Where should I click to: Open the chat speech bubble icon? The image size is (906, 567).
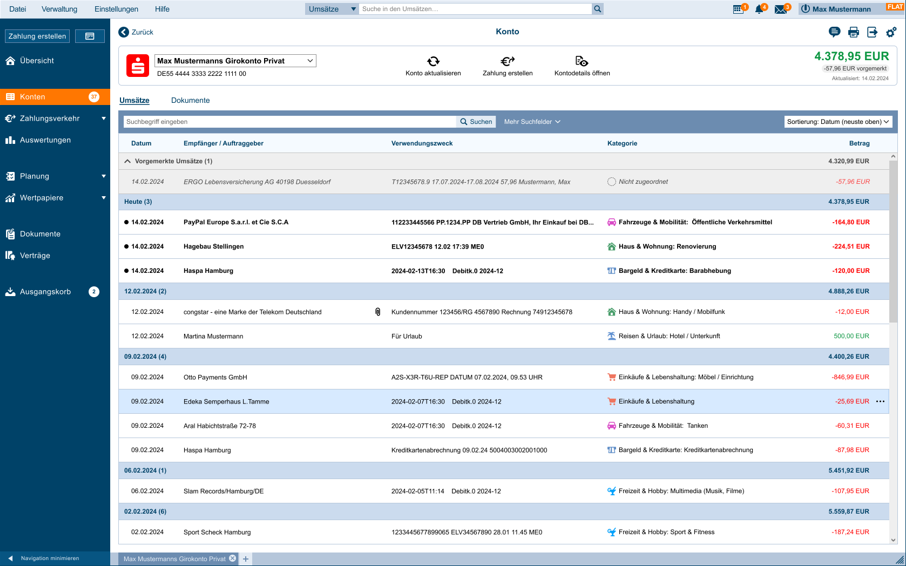tap(834, 33)
